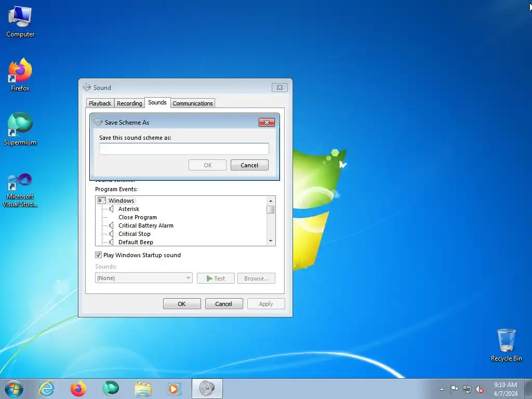Select the Microsoft Visual Studio desktop shortcut
Viewport: 532px width, 399px height.
click(20, 190)
